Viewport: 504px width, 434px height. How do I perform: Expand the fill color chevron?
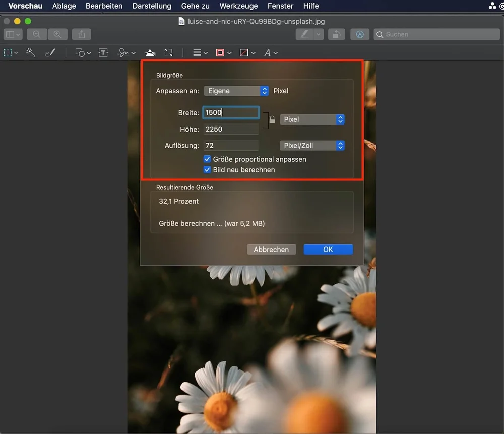click(254, 53)
